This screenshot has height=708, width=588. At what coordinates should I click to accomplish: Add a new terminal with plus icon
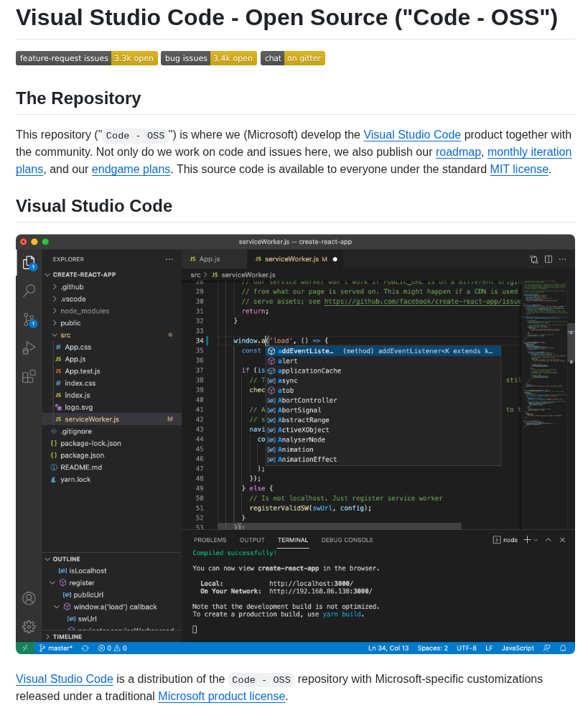click(x=526, y=539)
